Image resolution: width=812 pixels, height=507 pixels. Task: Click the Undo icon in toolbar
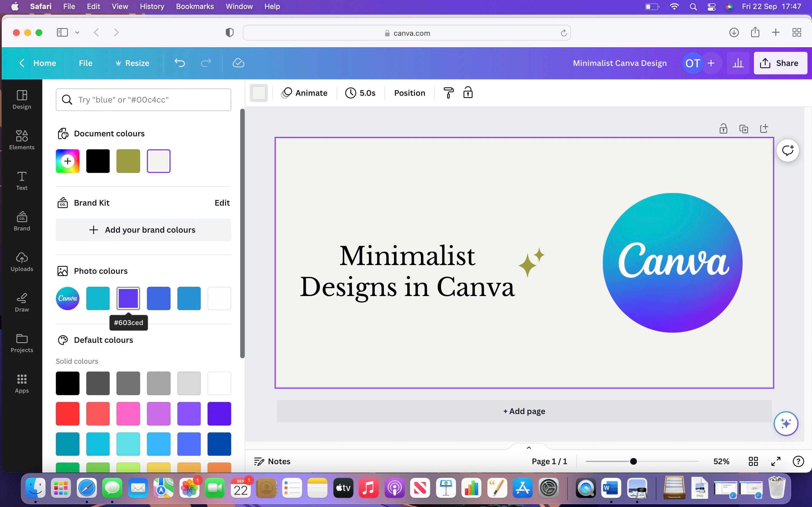(x=180, y=63)
